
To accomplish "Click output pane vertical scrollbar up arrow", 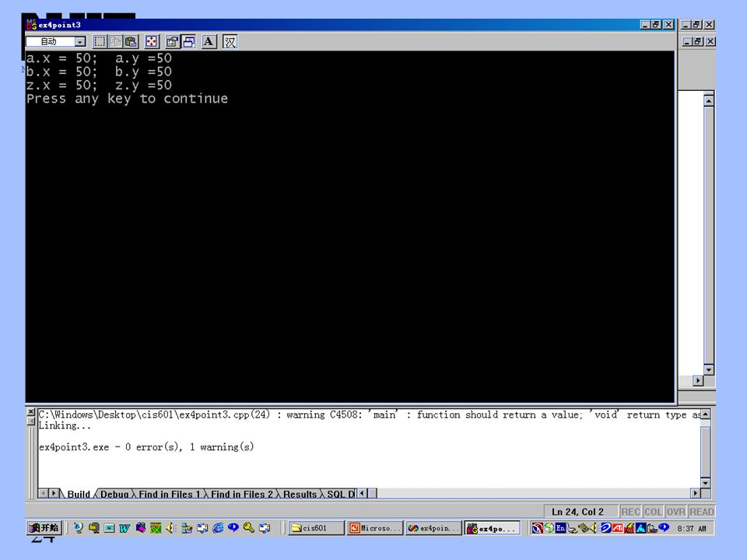I will [706, 414].
